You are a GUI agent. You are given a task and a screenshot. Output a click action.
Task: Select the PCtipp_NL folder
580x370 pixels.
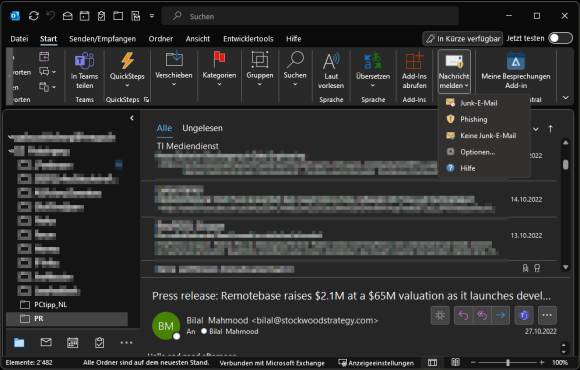pos(67,305)
